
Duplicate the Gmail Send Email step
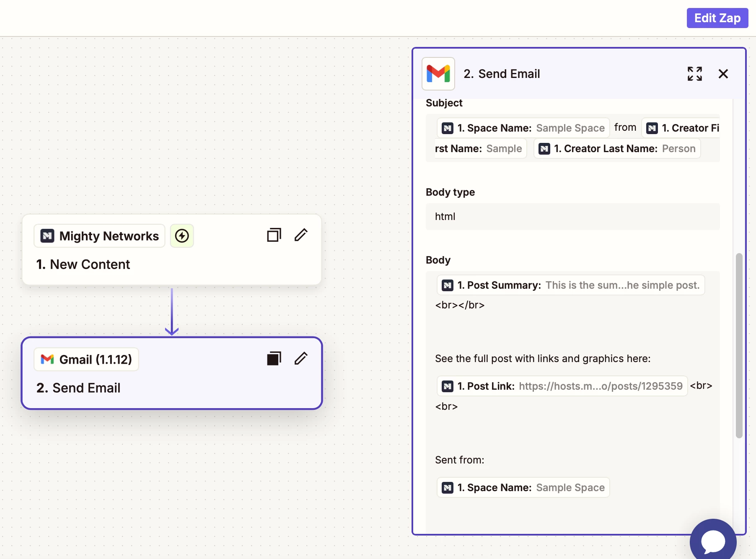tap(274, 359)
